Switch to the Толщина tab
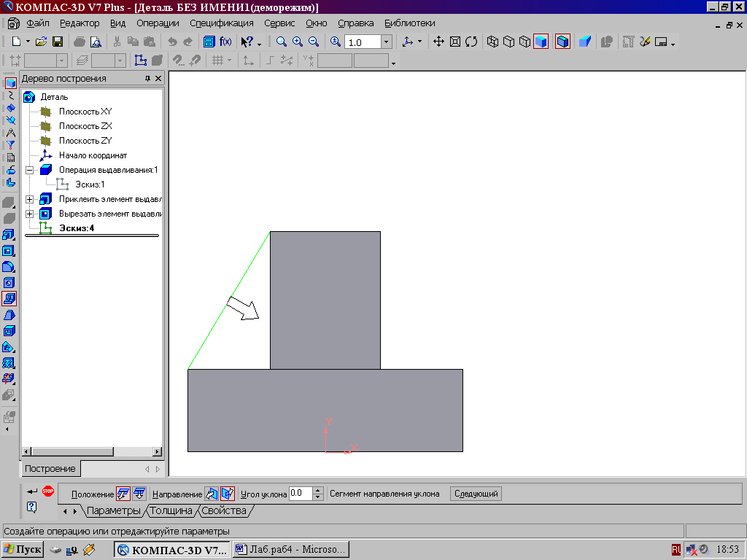 tap(171, 510)
